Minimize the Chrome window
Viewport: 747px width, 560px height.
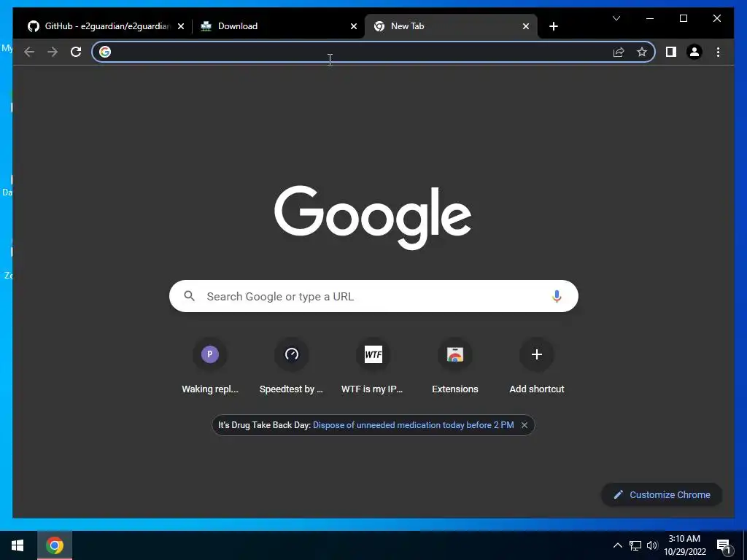(x=650, y=18)
